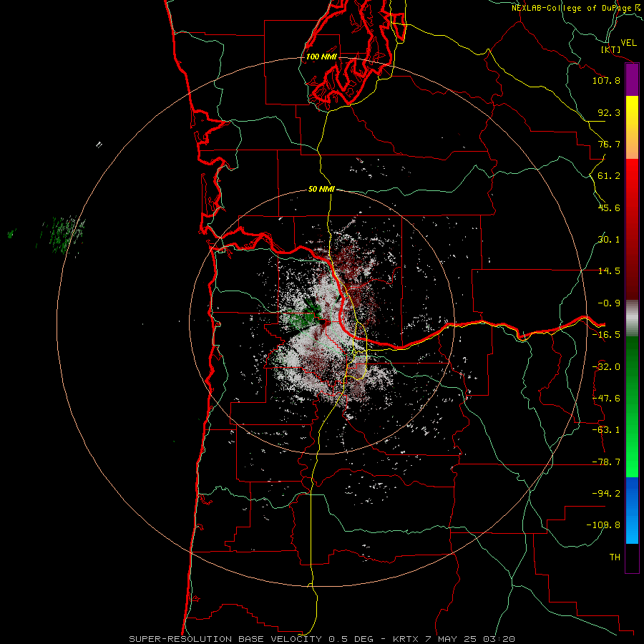Click the [KT] units label
This screenshot has width=644, height=644.
click(x=611, y=49)
